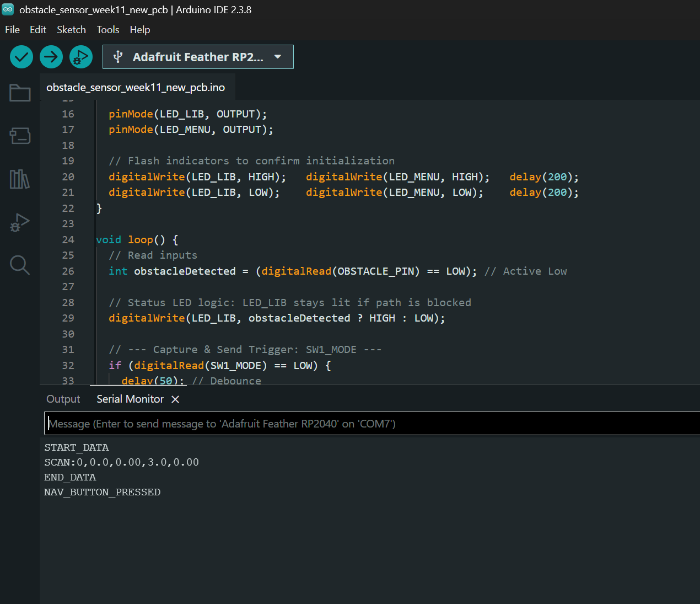Click the 'Status LED logic' comment line
Screen dimensions: 700x604
point(290,303)
